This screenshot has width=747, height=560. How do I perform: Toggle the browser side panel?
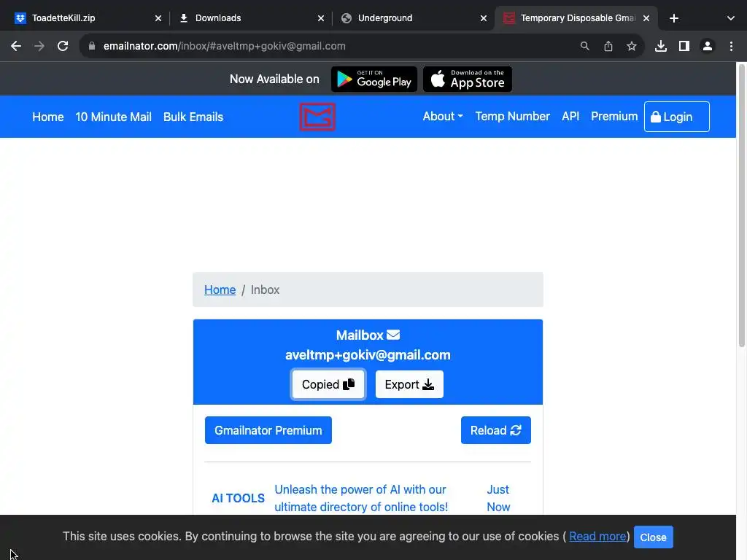coord(684,46)
